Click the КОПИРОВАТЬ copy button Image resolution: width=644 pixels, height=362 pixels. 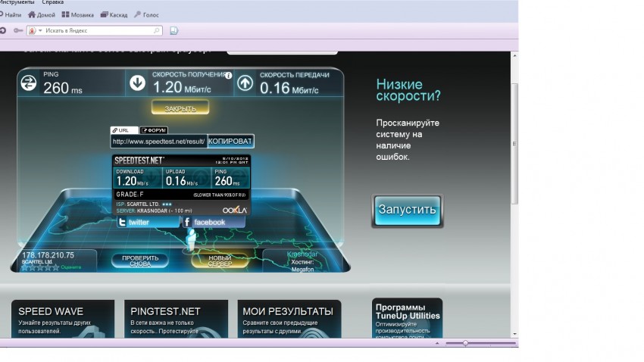230,142
